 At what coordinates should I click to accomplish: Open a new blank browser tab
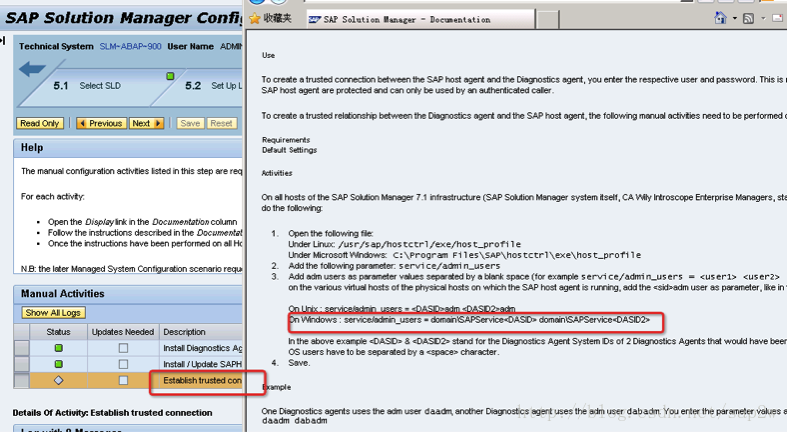click(547, 20)
